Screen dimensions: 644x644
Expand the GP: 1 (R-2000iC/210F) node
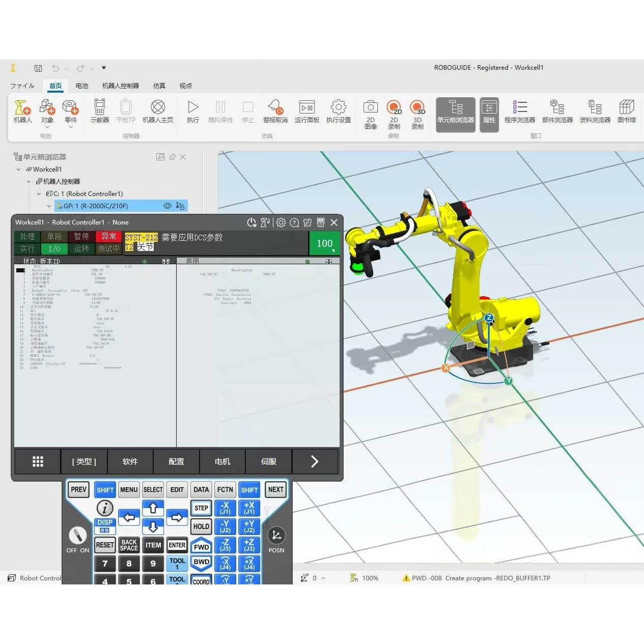pos(49,206)
